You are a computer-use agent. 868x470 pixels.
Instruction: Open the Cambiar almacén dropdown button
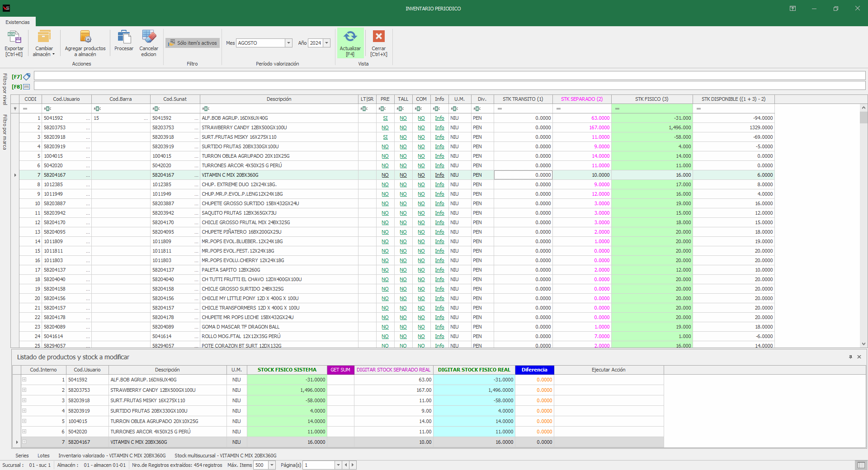tap(44, 43)
